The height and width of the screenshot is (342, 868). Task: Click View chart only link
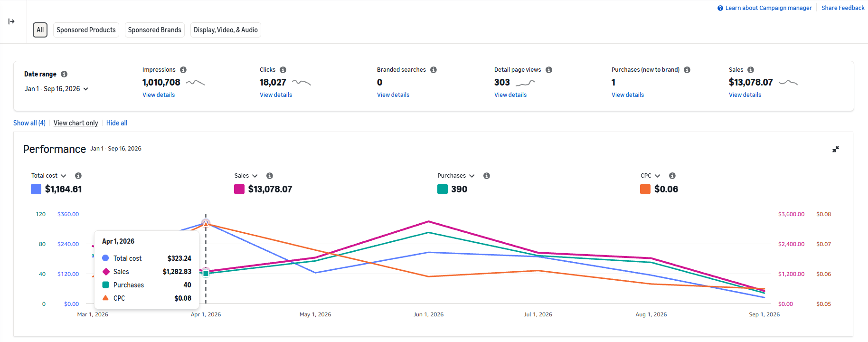(x=76, y=123)
